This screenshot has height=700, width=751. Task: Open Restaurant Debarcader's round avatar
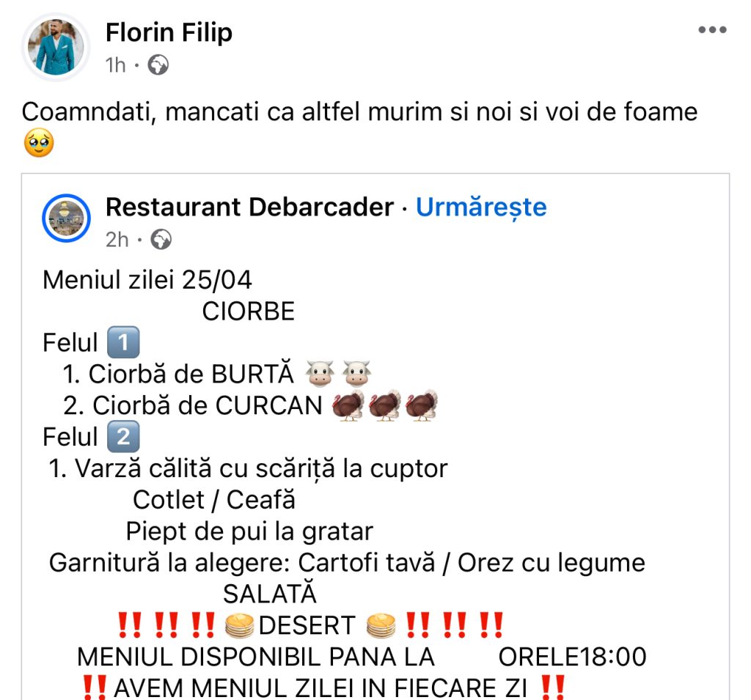pyautogui.click(x=66, y=218)
